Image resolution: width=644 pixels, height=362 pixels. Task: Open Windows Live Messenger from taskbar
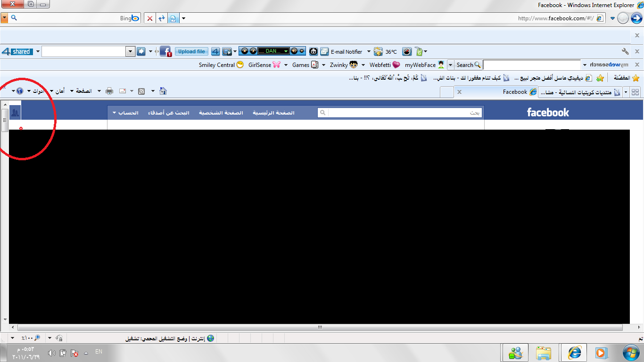(515, 353)
